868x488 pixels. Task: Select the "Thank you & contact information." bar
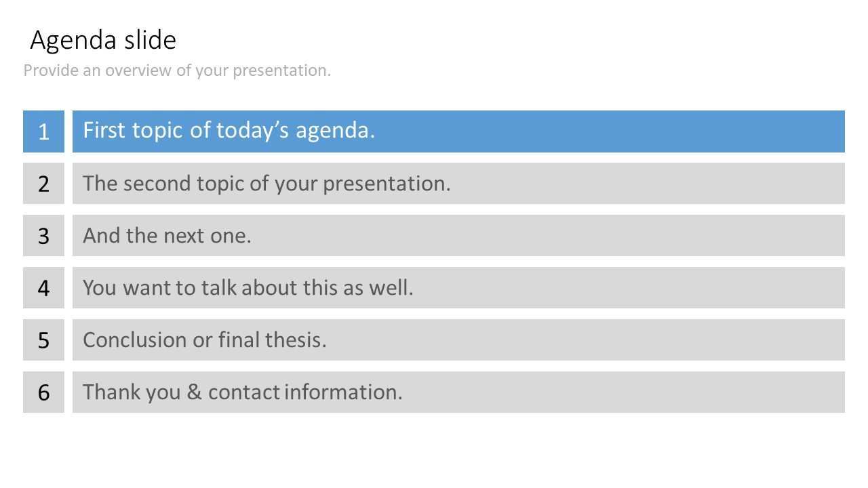(458, 392)
